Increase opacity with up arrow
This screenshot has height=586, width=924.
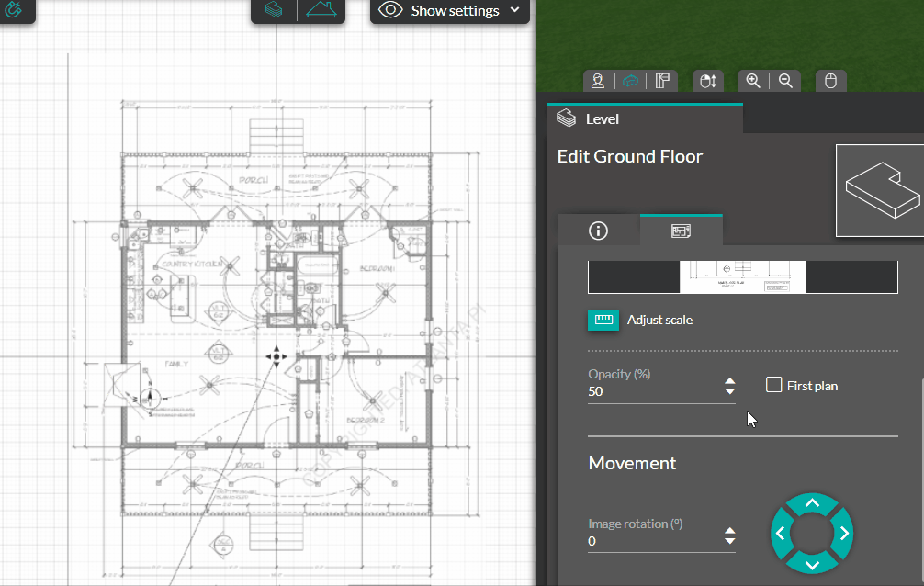[x=729, y=381]
